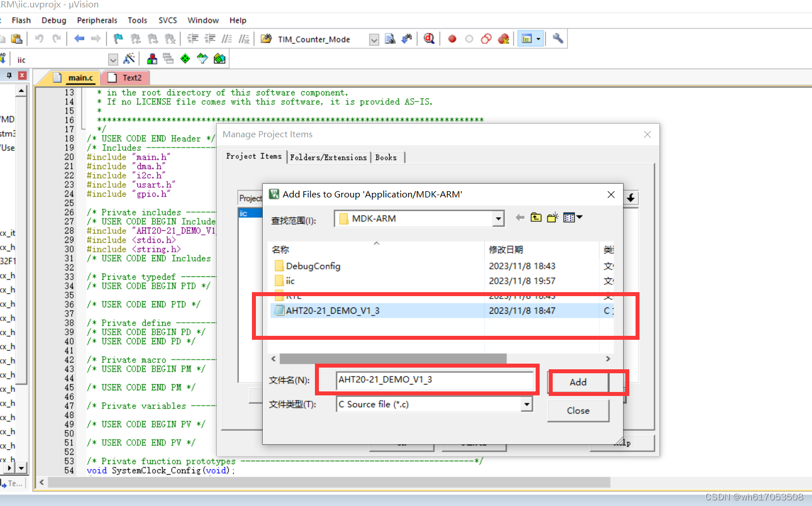
Task: Click the unindent selected lines icon
Action: coord(210,39)
